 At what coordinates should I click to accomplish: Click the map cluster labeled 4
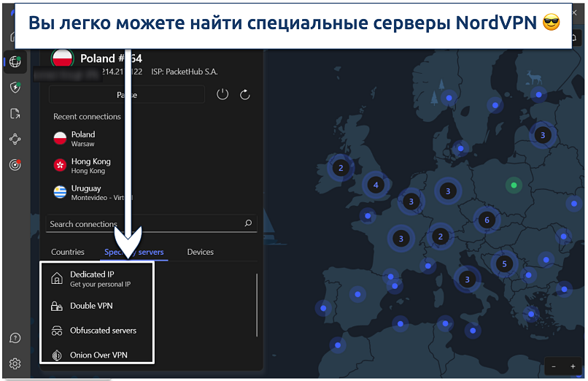point(376,185)
